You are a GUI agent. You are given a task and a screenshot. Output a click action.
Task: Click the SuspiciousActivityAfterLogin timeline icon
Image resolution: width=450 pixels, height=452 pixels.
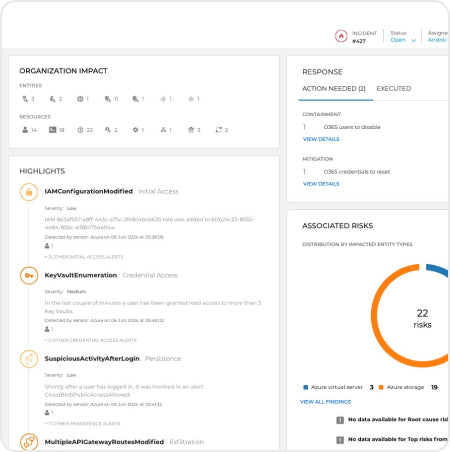pyautogui.click(x=29, y=359)
